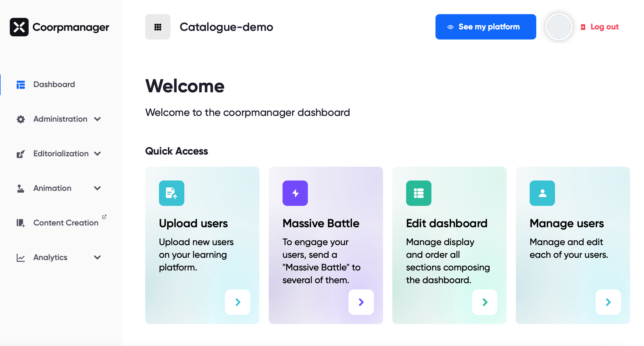This screenshot has width=644, height=346.
Task: Click the Manage users card title
Action: tap(567, 224)
